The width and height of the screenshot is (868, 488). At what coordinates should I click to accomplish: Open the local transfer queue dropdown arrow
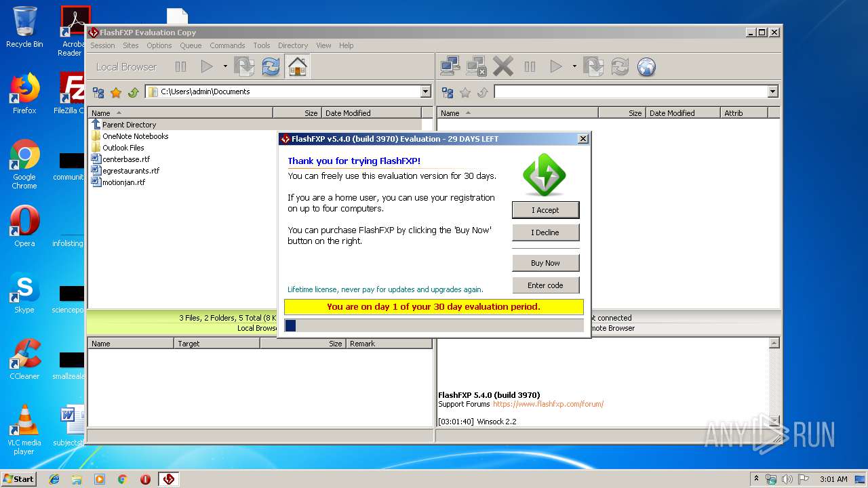[225, 66]
